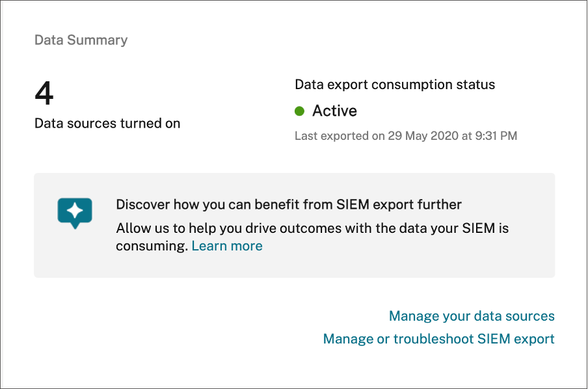Click the large number 4
This screenshot has height=389, width=588.
pos(44,94)
